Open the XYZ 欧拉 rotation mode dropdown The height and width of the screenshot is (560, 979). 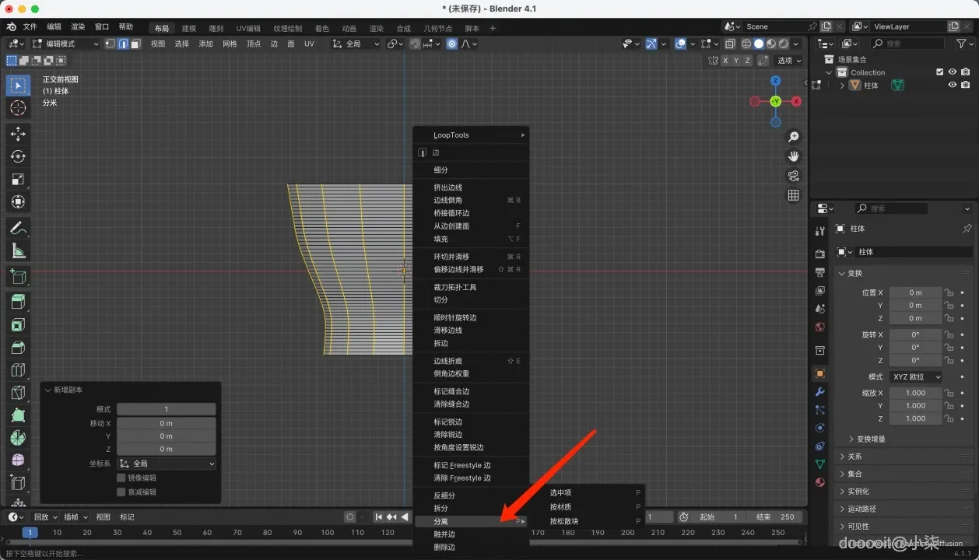916,376
